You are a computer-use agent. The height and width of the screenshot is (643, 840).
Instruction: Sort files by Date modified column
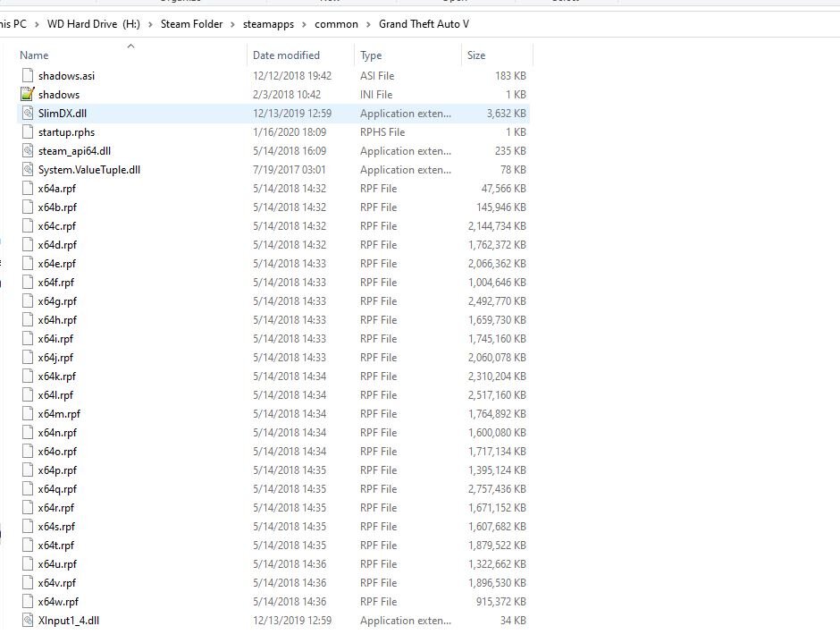(x=286, y=55)
